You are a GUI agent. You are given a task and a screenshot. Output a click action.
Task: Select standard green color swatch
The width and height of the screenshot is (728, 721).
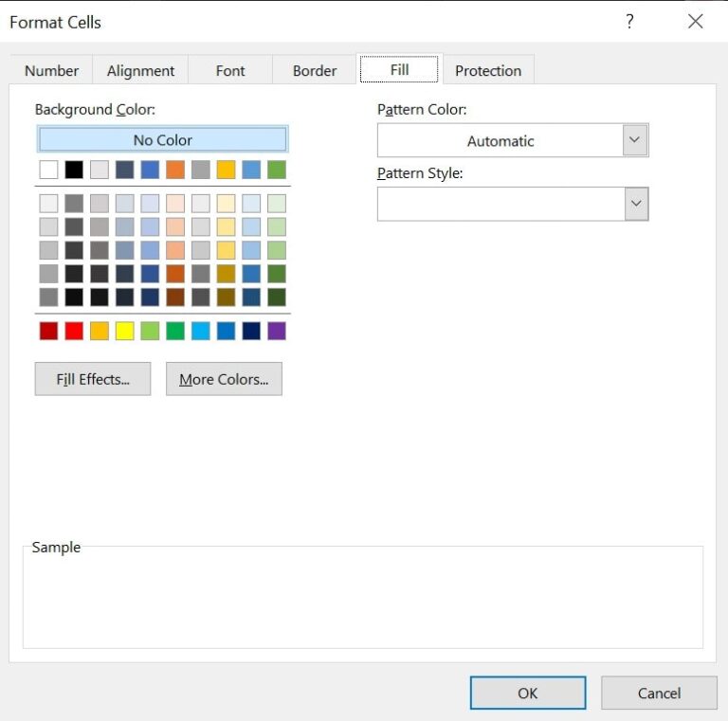click(x=175, y=331)
